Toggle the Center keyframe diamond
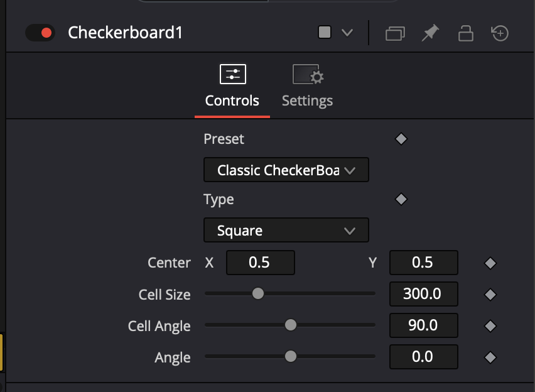This screenshot has width=535, height=392. 490,263
